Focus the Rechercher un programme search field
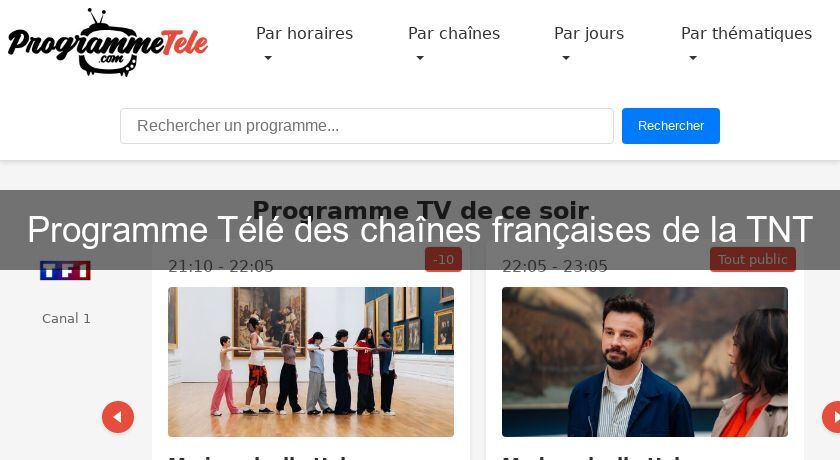 367,126
